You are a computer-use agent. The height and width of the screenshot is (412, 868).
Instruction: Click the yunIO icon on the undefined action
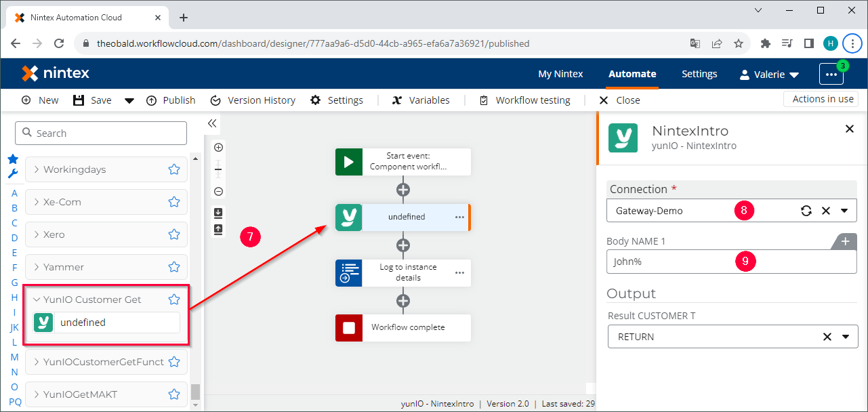pos(348,218)
